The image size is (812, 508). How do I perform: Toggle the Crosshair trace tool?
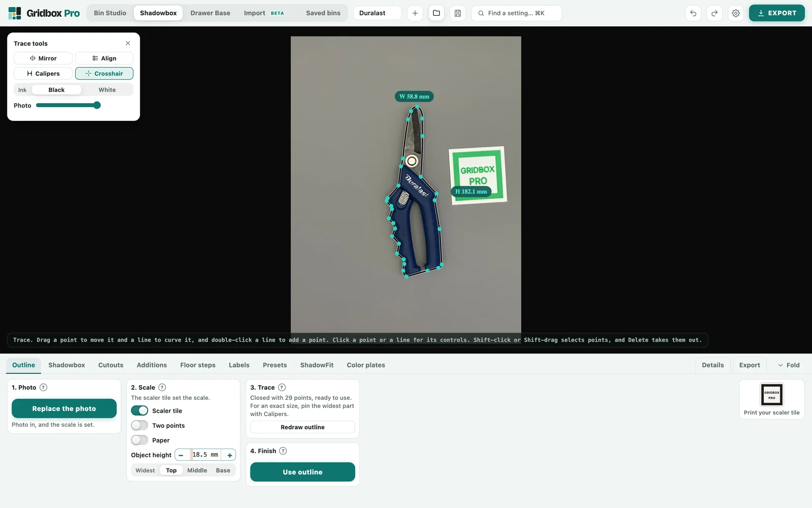point(104,74)
